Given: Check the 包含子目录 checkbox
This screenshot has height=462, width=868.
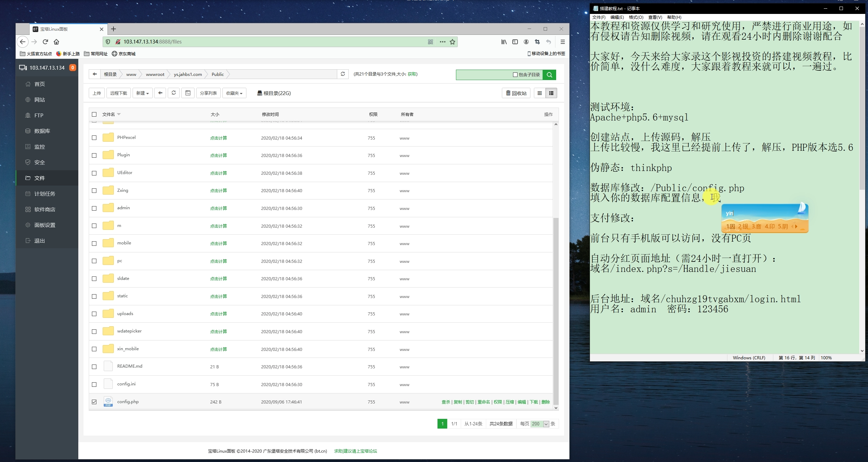Looking at the screenshot, I should 515,75.
